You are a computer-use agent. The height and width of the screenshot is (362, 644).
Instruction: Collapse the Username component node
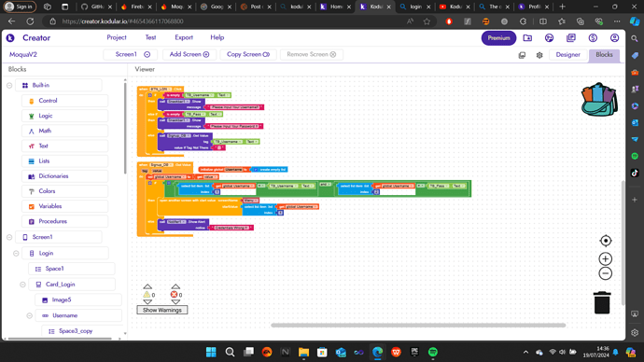[29, 315]
